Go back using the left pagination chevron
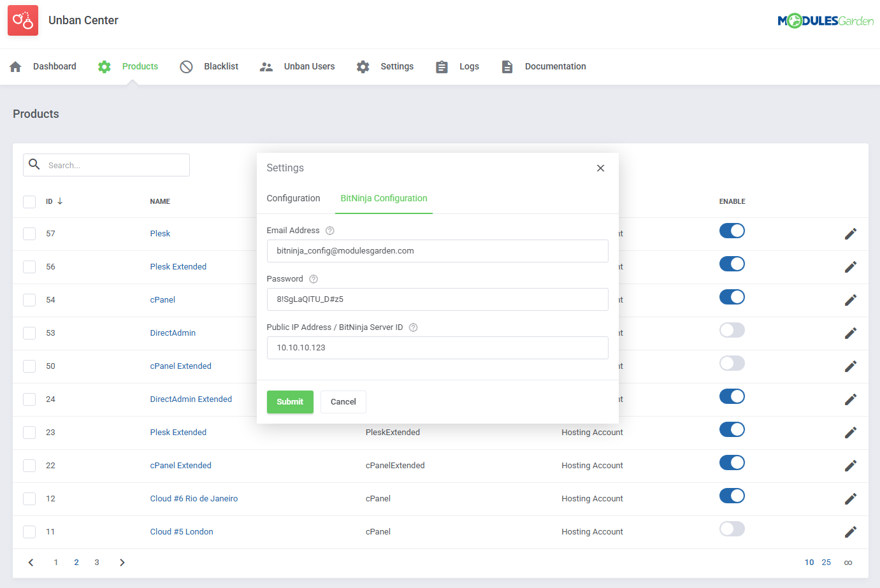The image size is (880, 588). point(31,562)
